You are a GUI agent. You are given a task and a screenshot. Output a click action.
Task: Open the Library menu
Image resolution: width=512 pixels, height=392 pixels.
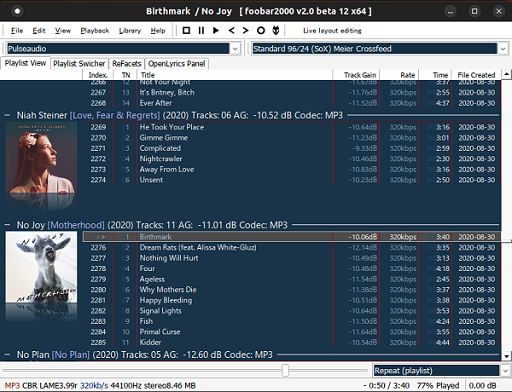(130, 31)
